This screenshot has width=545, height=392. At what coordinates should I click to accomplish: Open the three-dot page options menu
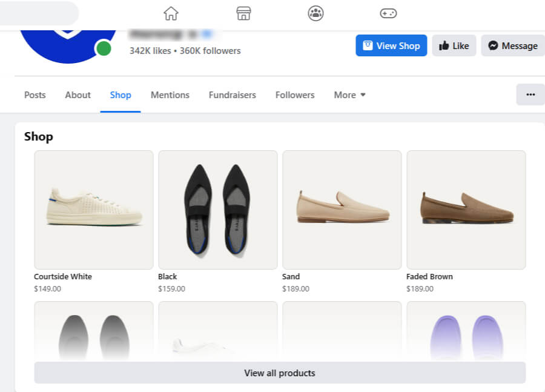530,95
